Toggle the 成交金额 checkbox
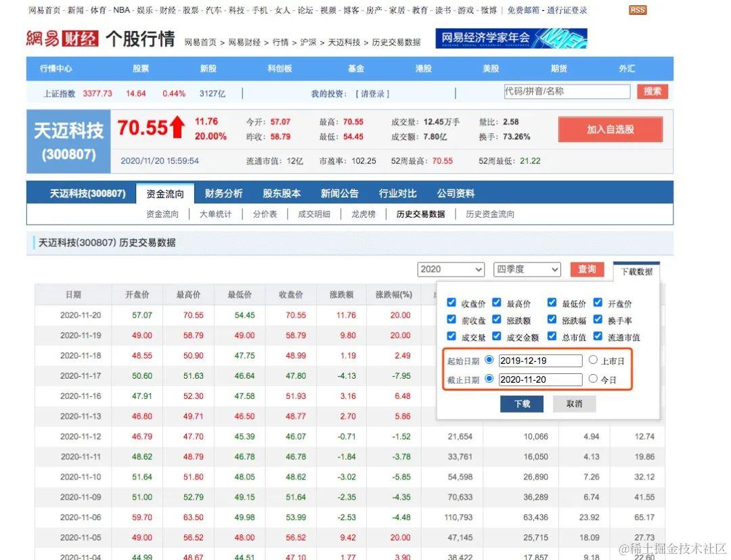This screenshot has height=560, width=731. click(497, 336)
